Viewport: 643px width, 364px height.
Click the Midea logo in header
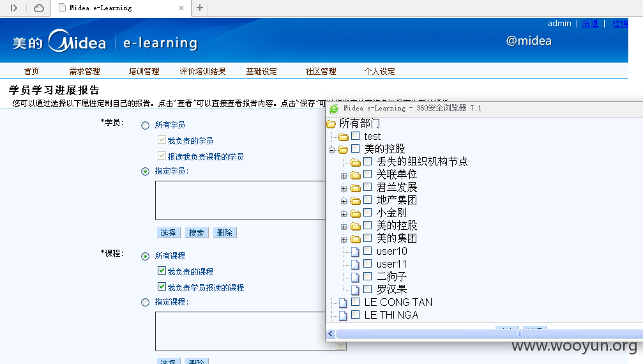click(x=77, y=41)
